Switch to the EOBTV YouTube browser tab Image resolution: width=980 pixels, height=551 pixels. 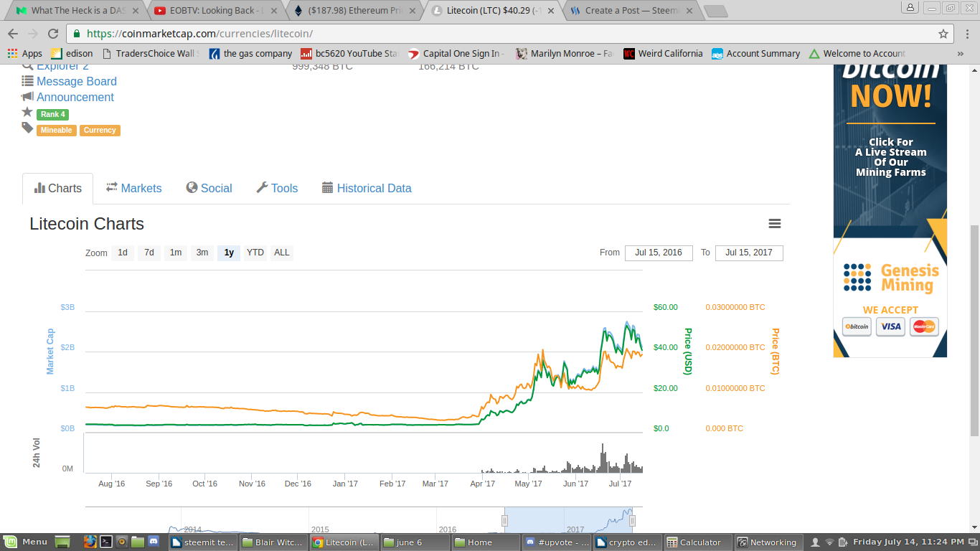[x=217, y=11]
